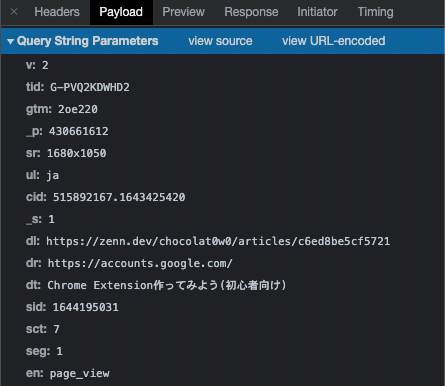Click the dl parameter name
The image size is (445, 386).
[33, 241]
